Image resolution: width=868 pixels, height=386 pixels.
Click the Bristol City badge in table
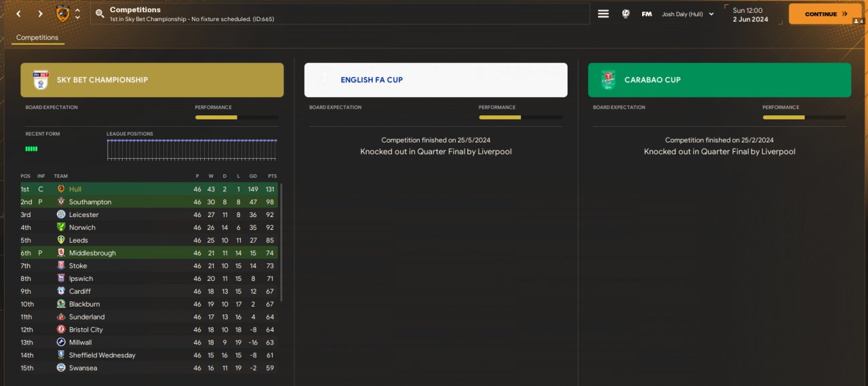pos(61,330)
